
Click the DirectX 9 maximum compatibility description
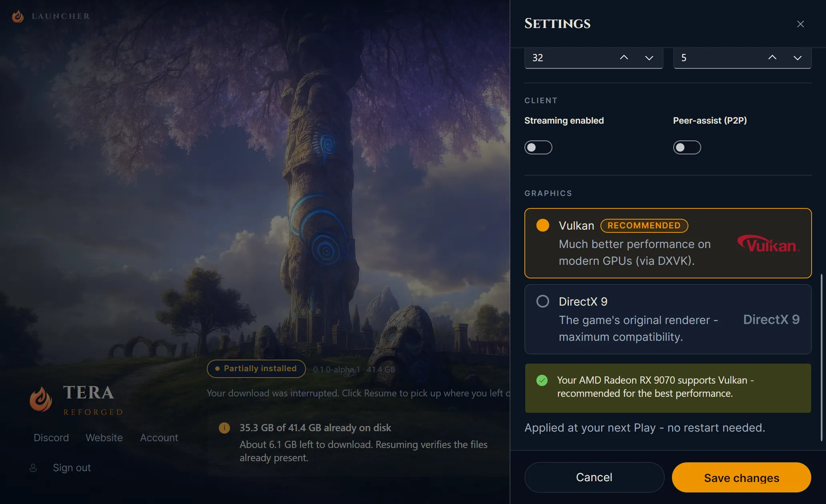click(638, 328)
